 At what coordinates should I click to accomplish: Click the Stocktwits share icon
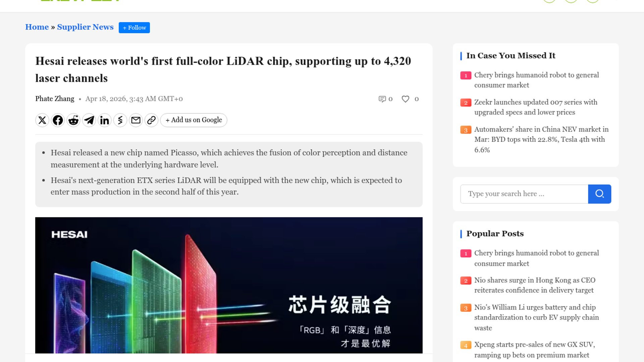point(120,120)
